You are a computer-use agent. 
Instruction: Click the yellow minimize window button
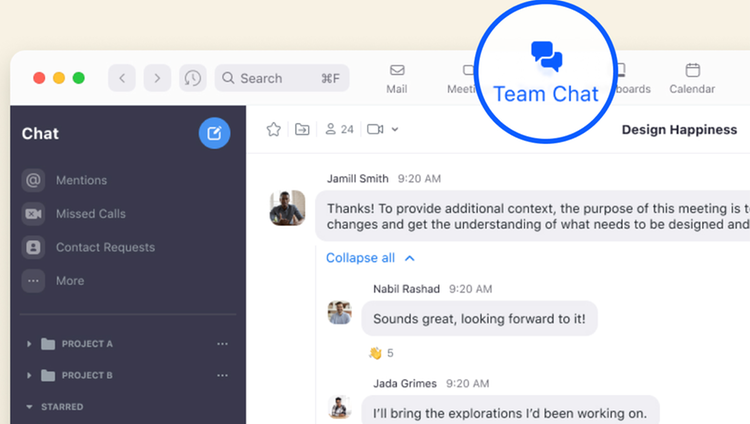[x=59, y=78]
